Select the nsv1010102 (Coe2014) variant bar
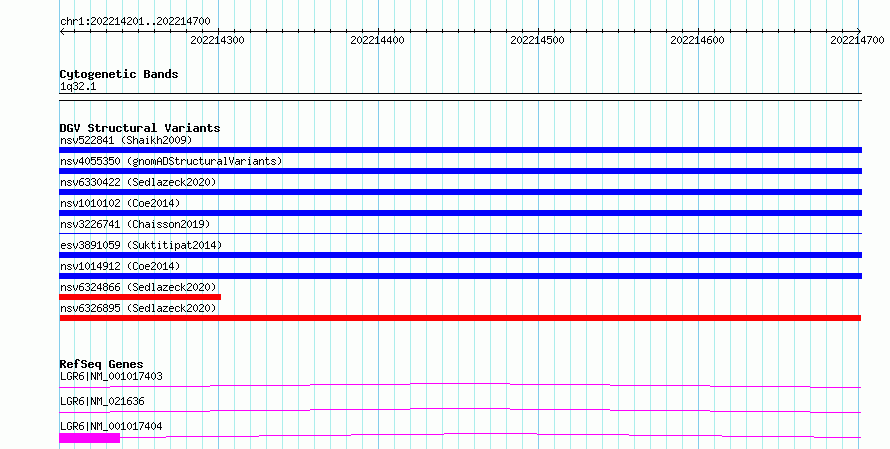This screenshot has width=890, height=449. click(460, 213)
